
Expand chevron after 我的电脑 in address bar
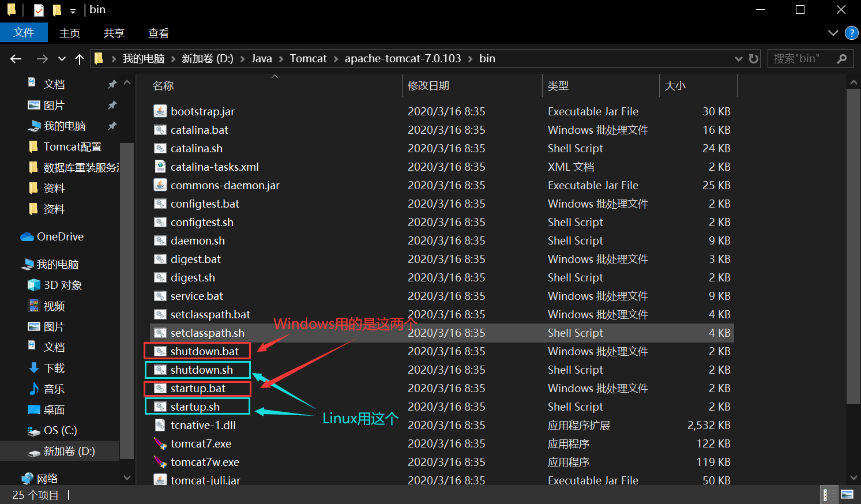[x=173, y=59]
